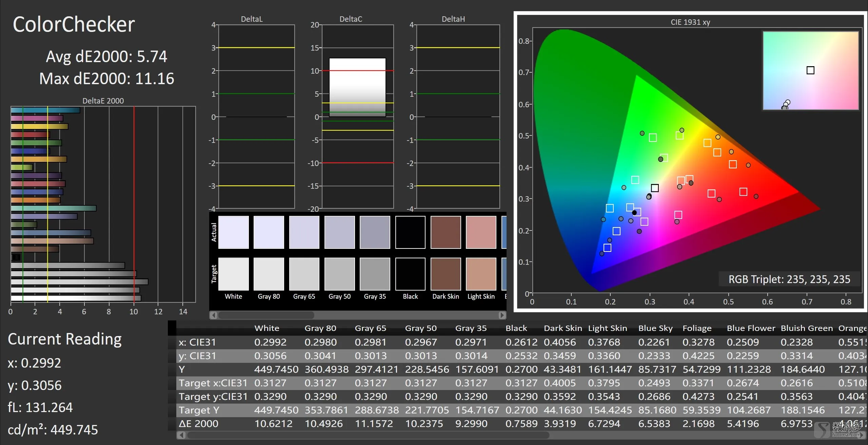This screenshot has height=445, width=868.
Task: Click the DeltaL chart title
Action: [x=252, y=19]
